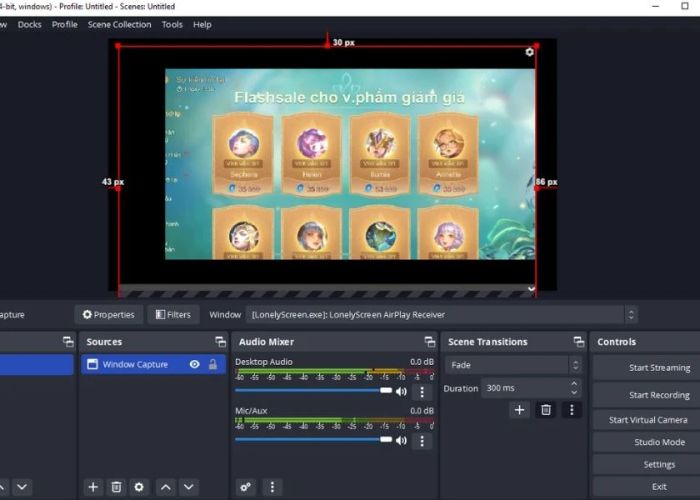Minimize the OBS window
700x500 pixels.
655,6
